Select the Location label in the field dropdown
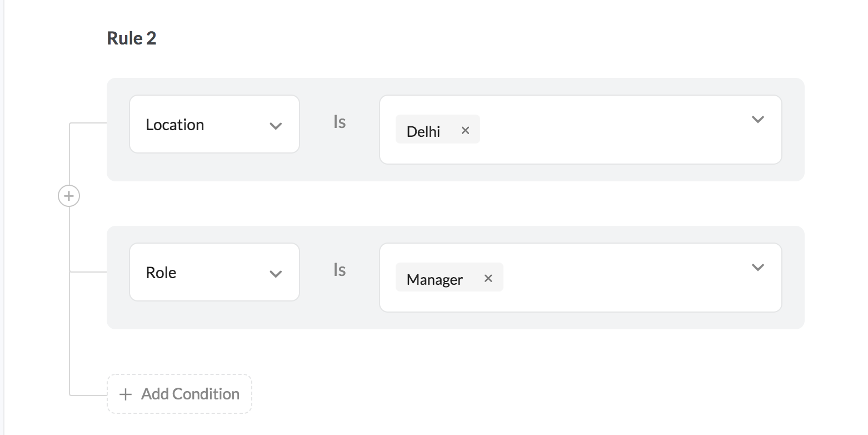868x435 pixels. click(175, 125)
